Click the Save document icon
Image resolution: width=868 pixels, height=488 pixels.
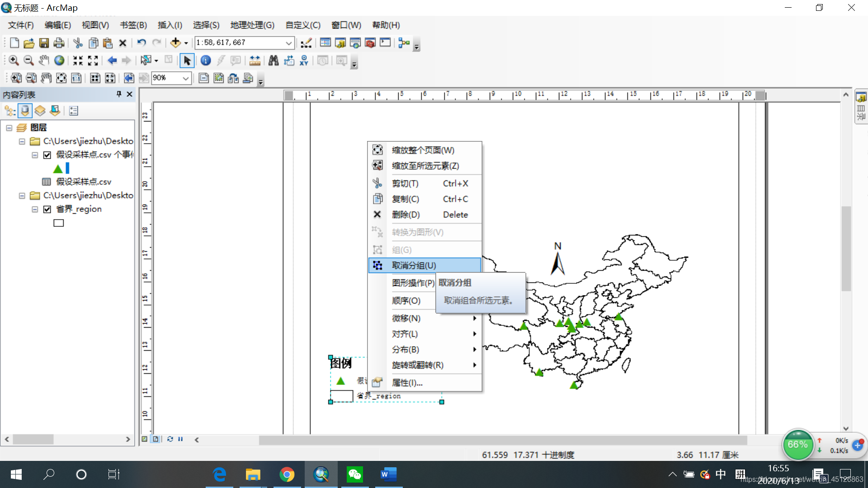44,43
